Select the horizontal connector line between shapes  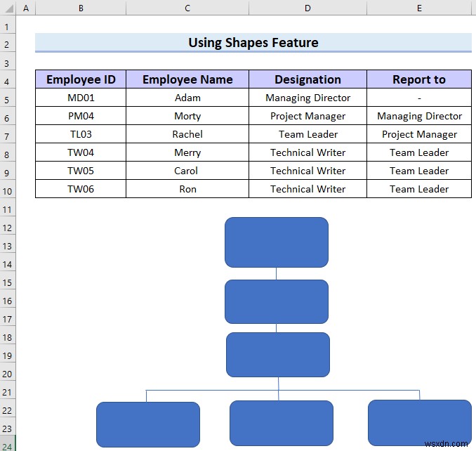[x=283, y=391]
